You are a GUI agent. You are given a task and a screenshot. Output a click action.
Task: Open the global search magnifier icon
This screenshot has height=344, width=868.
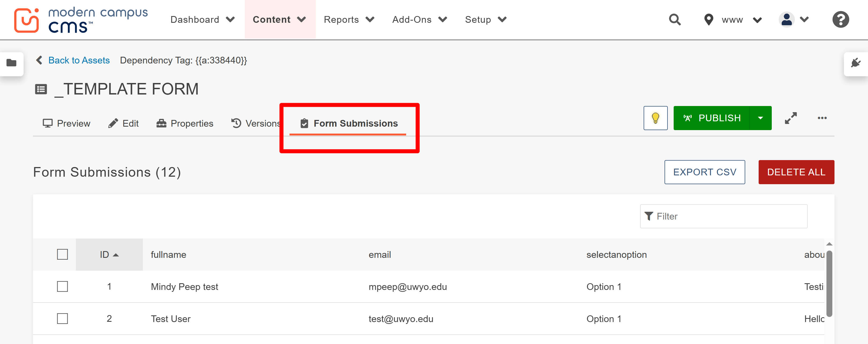[x=675, y=20]
